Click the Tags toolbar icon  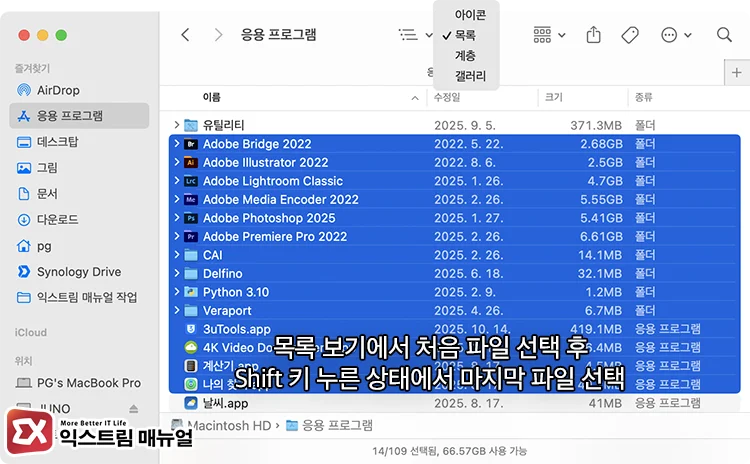click(x=629, y=35)
